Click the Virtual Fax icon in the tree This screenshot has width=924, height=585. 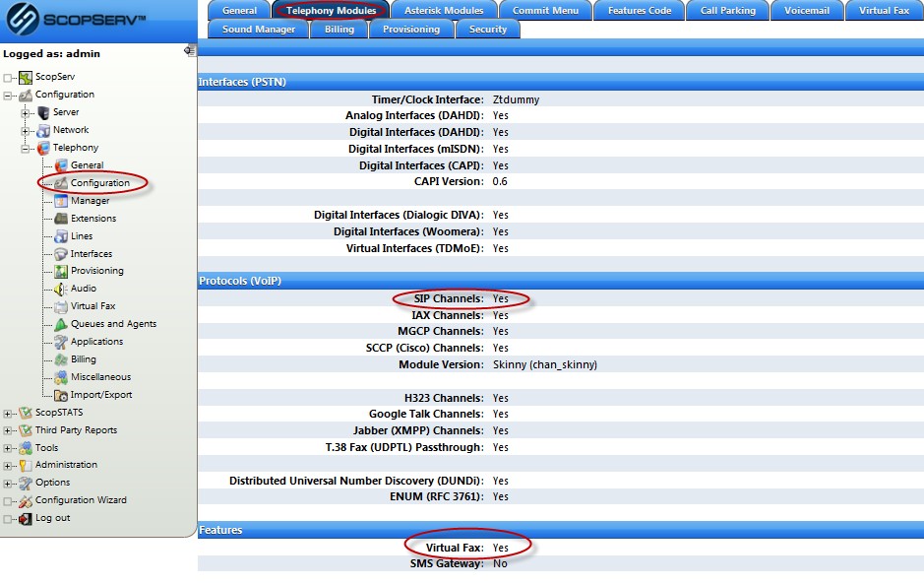[x=61, y=306]
